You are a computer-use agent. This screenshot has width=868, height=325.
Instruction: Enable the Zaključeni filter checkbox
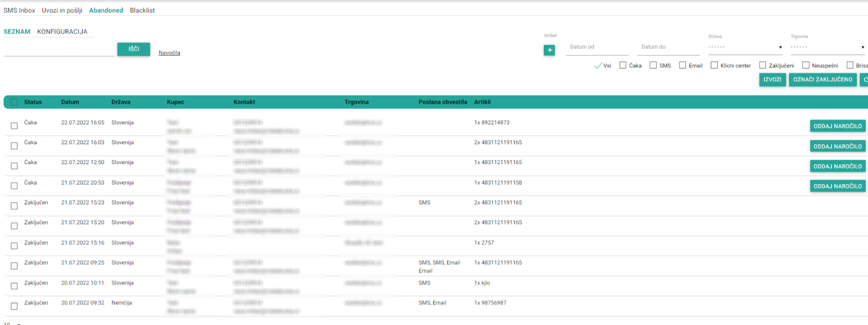pos(763,65)
